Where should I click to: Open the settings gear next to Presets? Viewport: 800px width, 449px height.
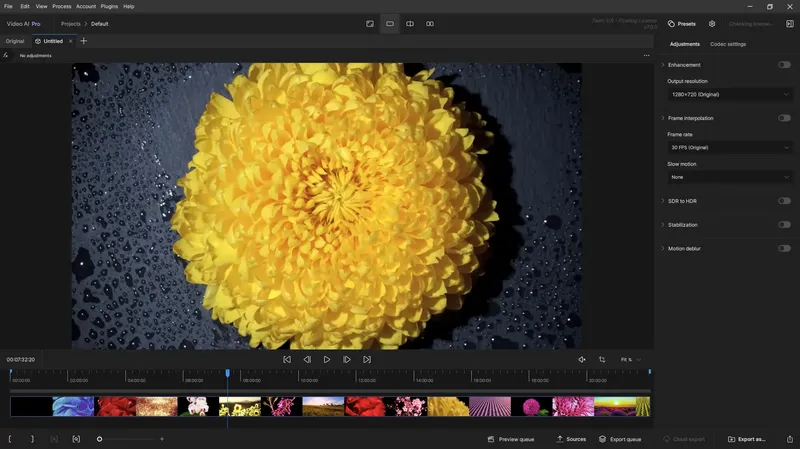pyautogui.click(x=712, y=23)
